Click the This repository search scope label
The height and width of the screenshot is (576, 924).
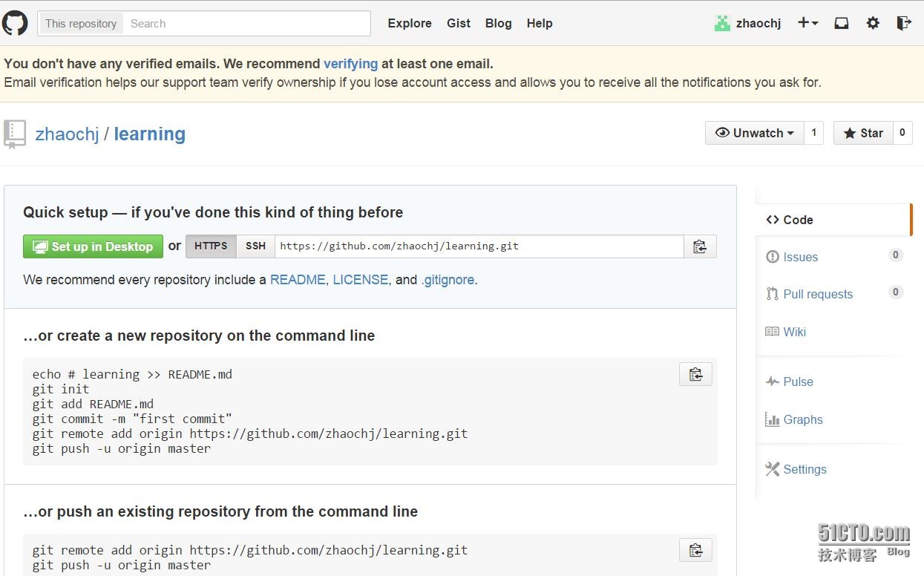[81, 24]
